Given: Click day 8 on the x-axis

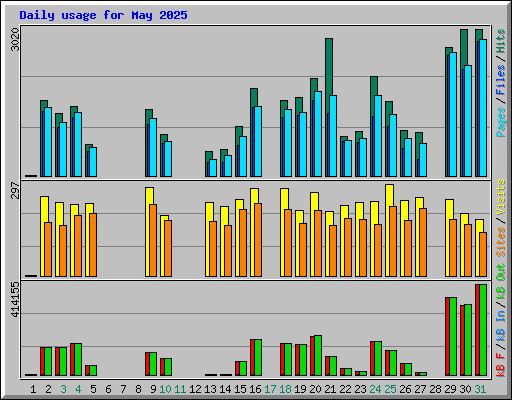Looking at the screenshot, I should (138, 389).
